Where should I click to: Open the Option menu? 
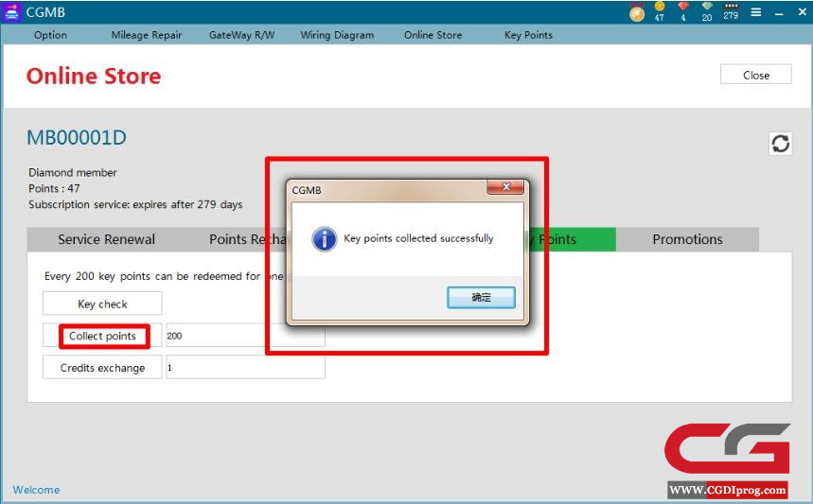click(50, 35)
